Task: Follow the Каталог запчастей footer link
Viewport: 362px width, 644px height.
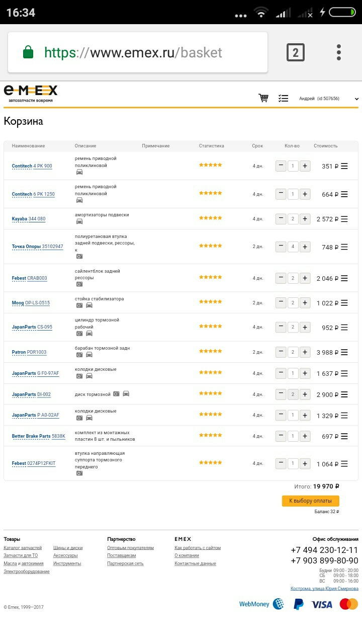Action: point(23,548)
